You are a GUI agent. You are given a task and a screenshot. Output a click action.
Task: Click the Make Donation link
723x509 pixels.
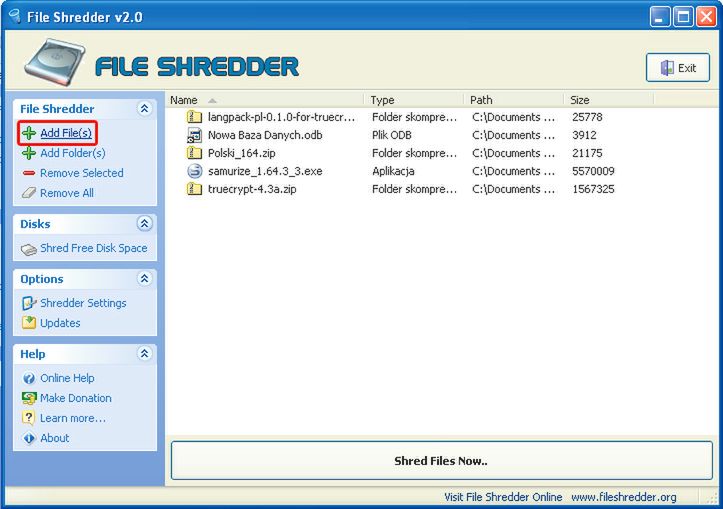tap(76, 398)
